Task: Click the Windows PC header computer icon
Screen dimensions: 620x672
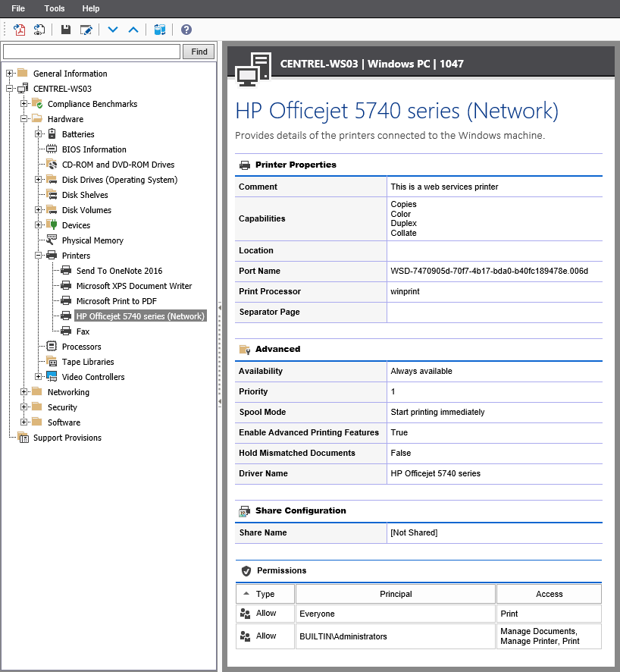Action: [253, 69]
